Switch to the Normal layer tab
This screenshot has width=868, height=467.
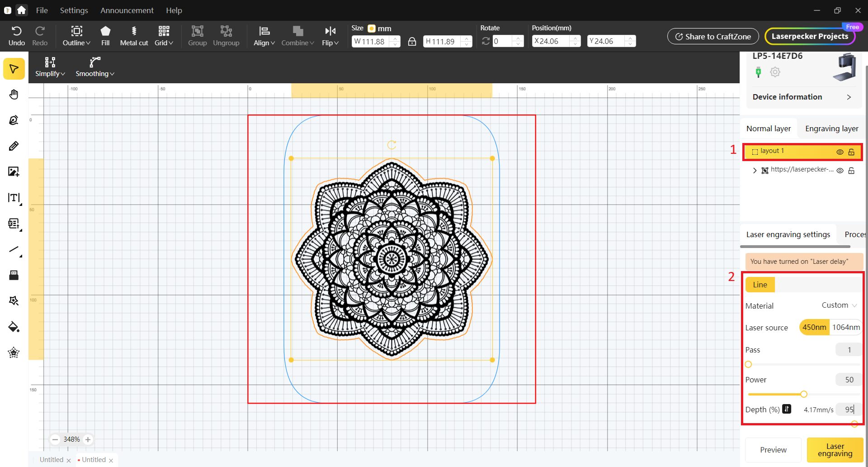tap(769, 129)
